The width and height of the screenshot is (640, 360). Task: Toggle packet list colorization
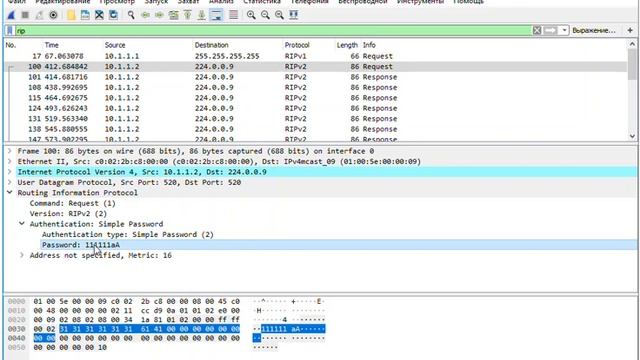coord(233,15)
